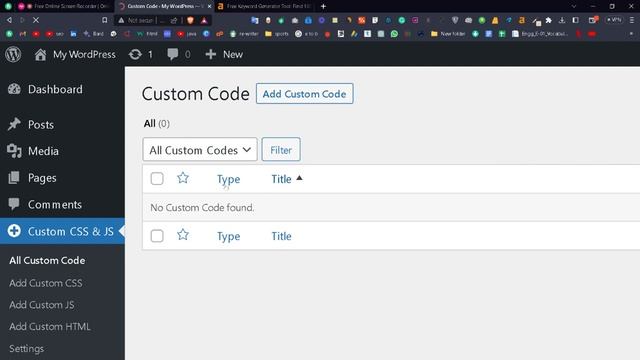Open LinkedIn bookmark icon
640x360 pixels.
coord(73,34)
